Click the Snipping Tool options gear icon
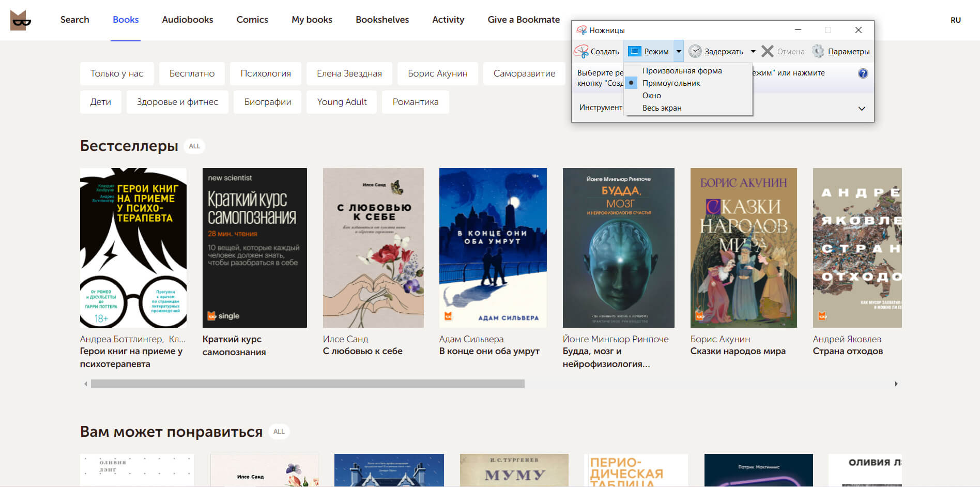 coord(818,51)
